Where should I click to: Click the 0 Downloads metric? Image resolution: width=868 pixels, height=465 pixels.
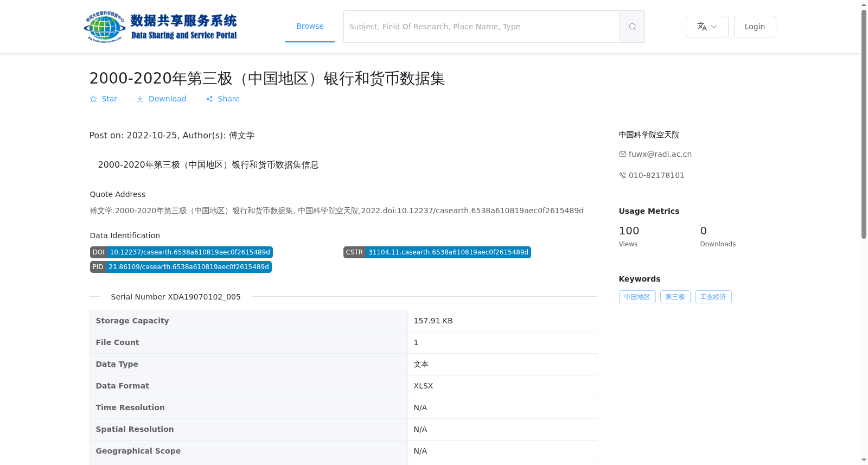coord(718,236)
